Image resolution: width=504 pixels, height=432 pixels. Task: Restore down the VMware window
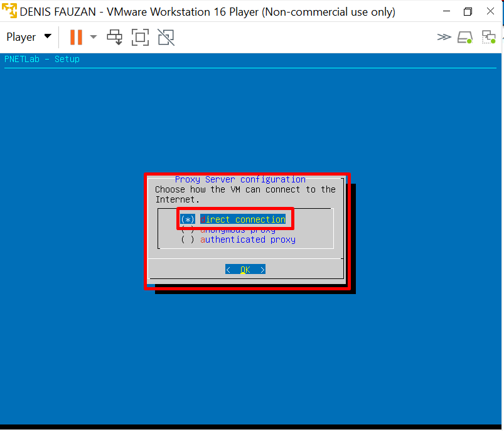468,11
